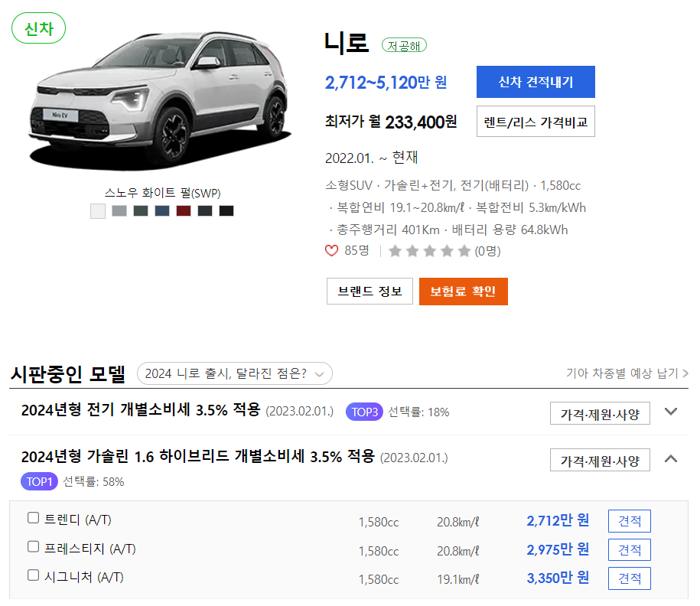Check the 시그니처 (A/T) checkbox
Viewport: 700px width, 606px height.
(x=33, y=575)
